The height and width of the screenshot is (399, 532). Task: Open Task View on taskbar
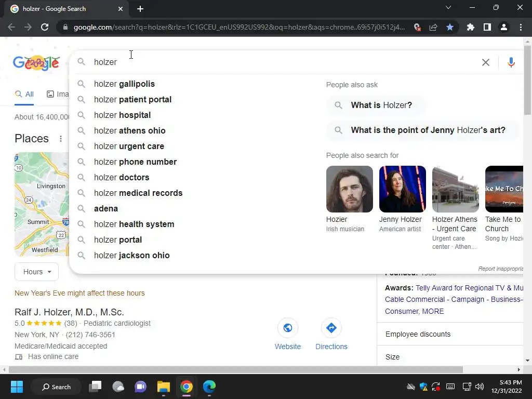(95, 387)
